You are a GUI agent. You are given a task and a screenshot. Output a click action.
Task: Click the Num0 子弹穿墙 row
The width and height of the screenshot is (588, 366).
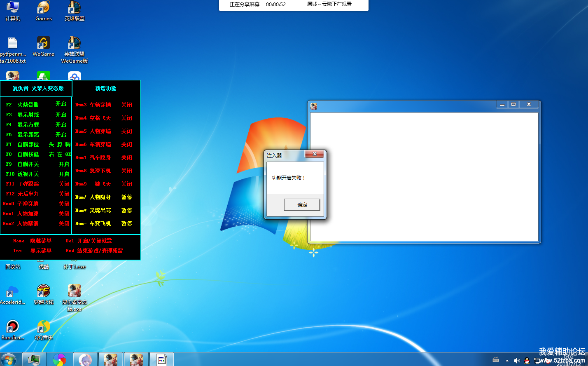36,204
